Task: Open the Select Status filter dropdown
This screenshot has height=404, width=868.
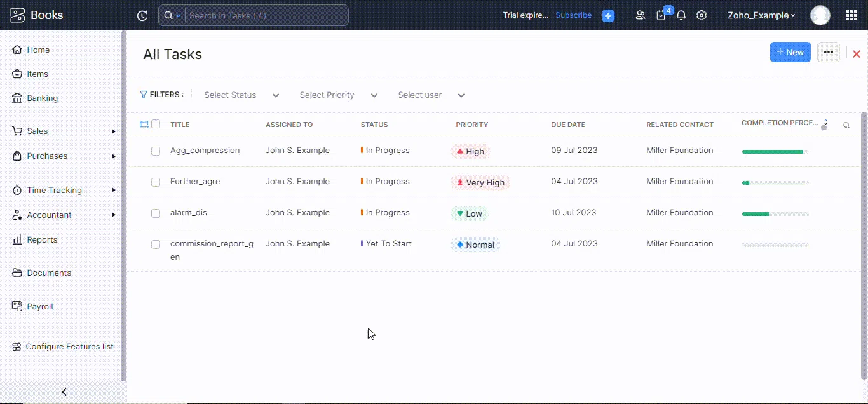Action: coord(241,95)
